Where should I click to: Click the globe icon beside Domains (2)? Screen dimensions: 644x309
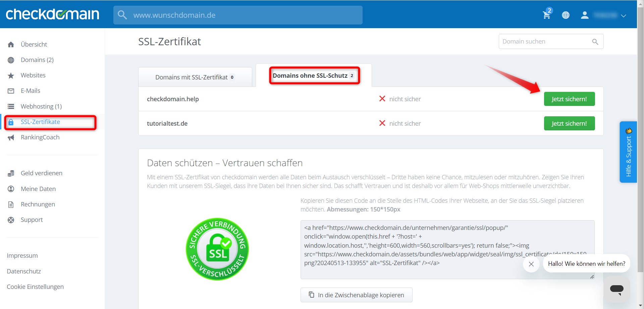click(x=11, y=60)
